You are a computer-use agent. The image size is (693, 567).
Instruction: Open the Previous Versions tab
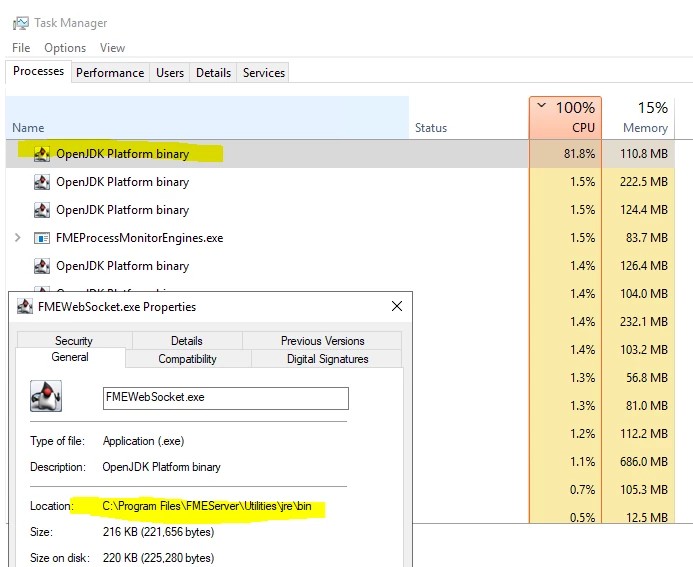tap(323, 341)
